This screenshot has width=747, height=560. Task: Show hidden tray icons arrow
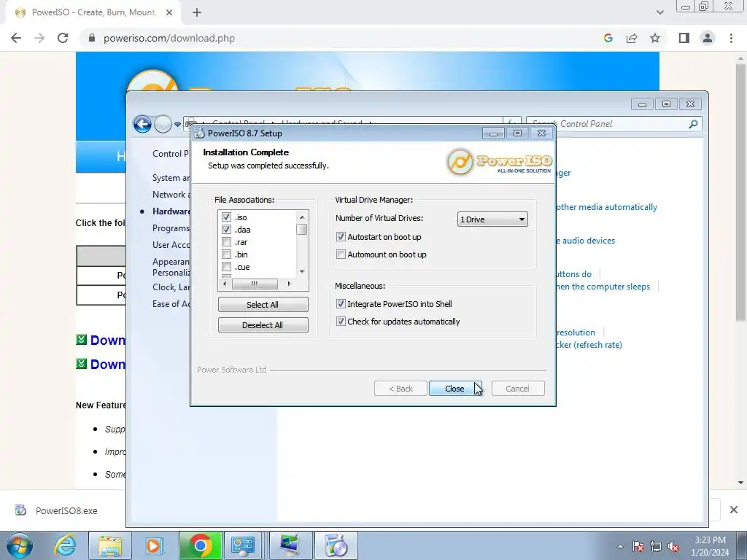[x=620, y=546]
